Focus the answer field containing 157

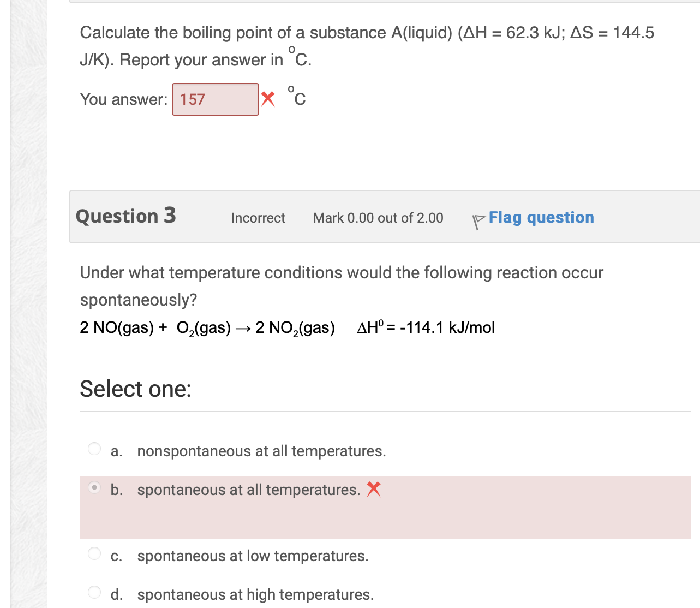[x=216, y=99]
